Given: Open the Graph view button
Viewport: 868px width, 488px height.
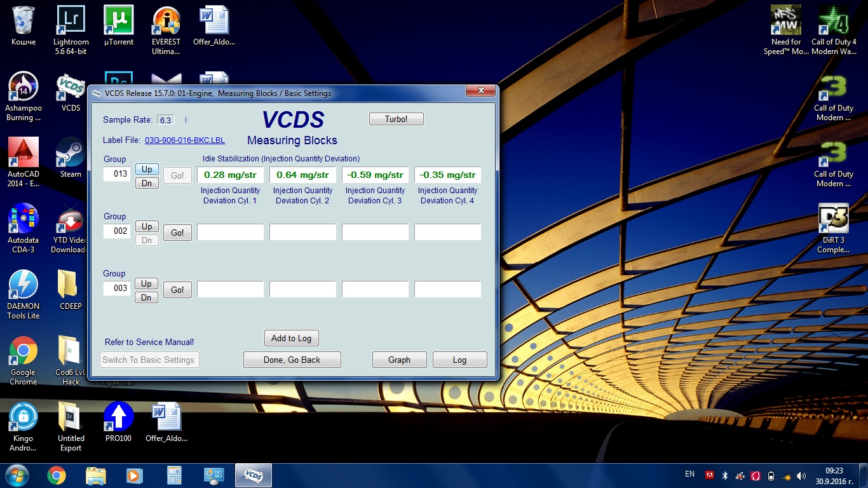Looking at the screenshot, I should (x=399, y=360).
